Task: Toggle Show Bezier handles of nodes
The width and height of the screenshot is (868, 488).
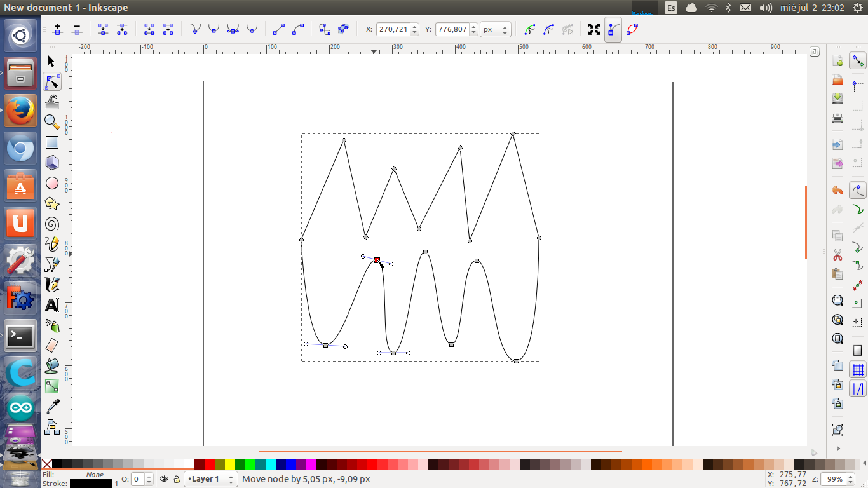Action: (x=613, y=29)
